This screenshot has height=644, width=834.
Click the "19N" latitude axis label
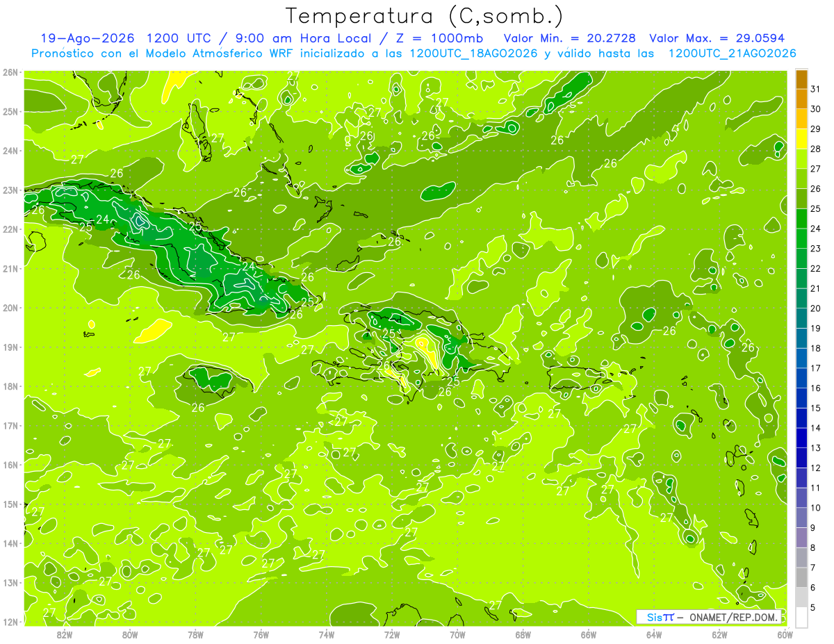pyautogui.click(x=10, y=347)
